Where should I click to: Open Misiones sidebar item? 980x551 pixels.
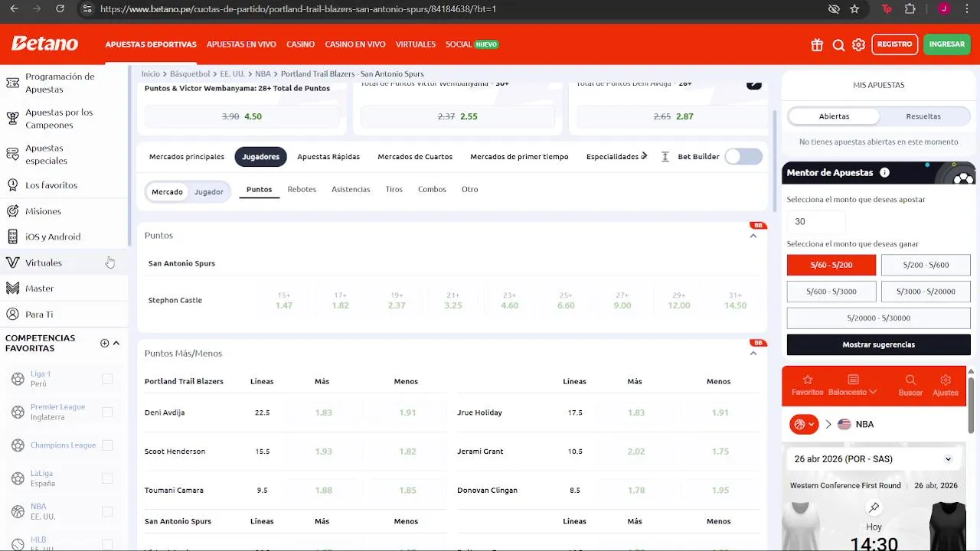[64, 211]
